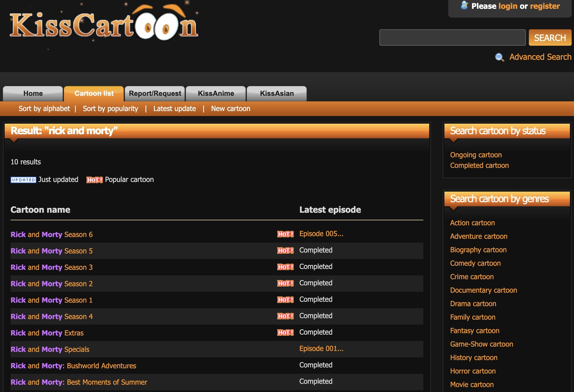Open Rick and Morty Season 3 link
Image resolution: width=574 pixels, height=392 pixels.
[52, 267]
